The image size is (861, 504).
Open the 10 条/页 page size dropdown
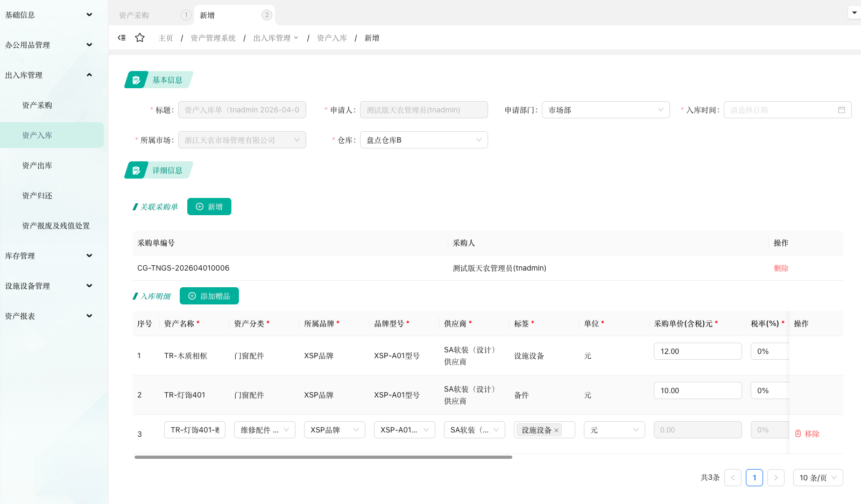[x=817, y=478]
